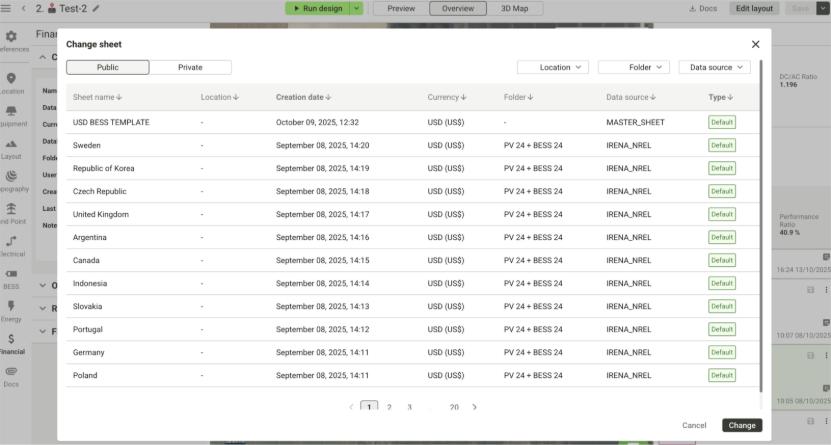Click Cancel in the dialog
The width and height of the screenshot is (831, 445).
point(694,425)
